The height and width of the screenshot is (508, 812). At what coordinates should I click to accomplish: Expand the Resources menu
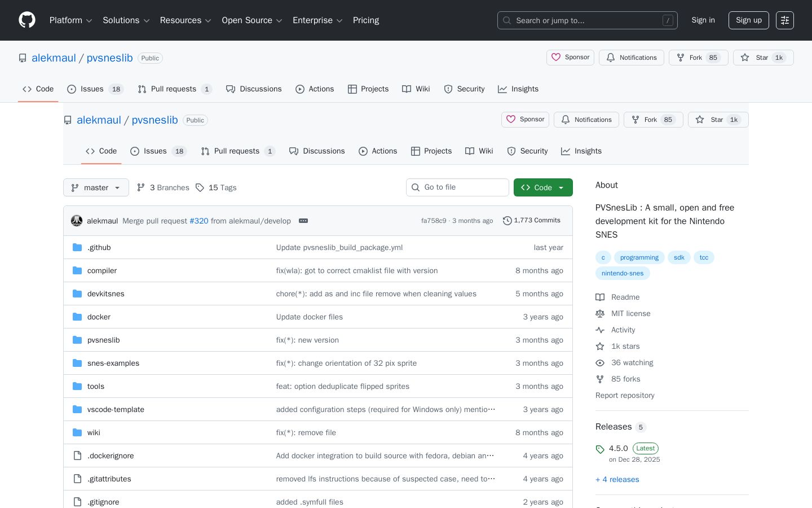click(x=186, y=20)
